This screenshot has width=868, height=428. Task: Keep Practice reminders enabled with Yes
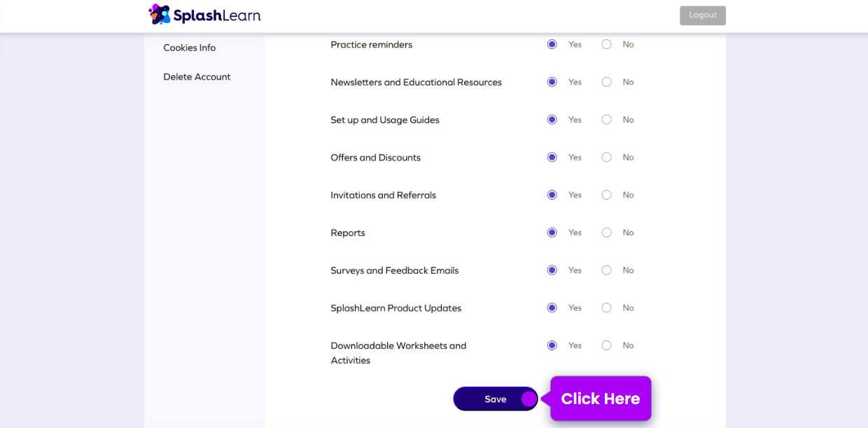pyautogui.click(x=552, y=44)
